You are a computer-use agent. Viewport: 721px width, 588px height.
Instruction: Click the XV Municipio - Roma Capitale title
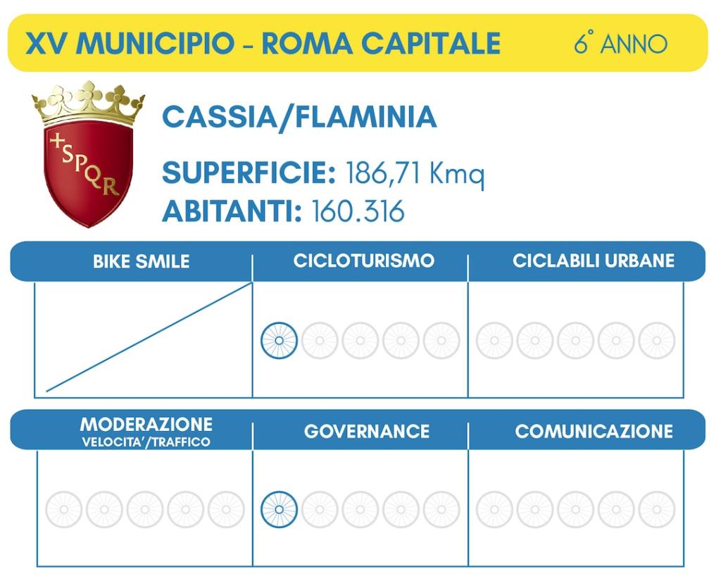[263, 44]
